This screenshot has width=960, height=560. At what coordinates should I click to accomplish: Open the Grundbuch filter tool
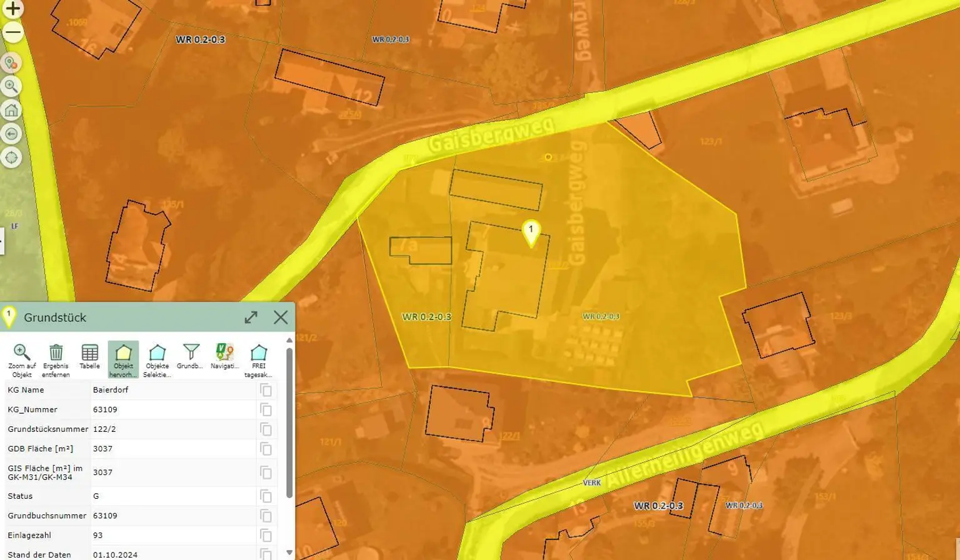[191, 357]
